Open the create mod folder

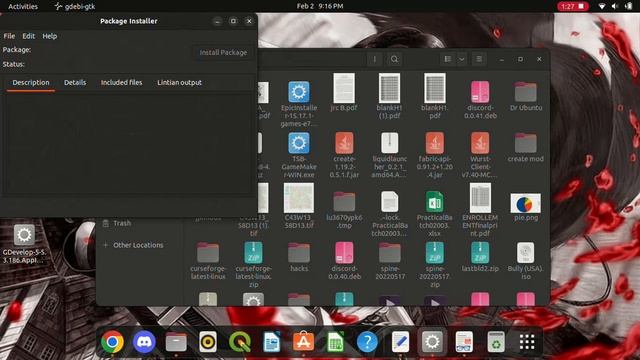click(x=526, y=147)
